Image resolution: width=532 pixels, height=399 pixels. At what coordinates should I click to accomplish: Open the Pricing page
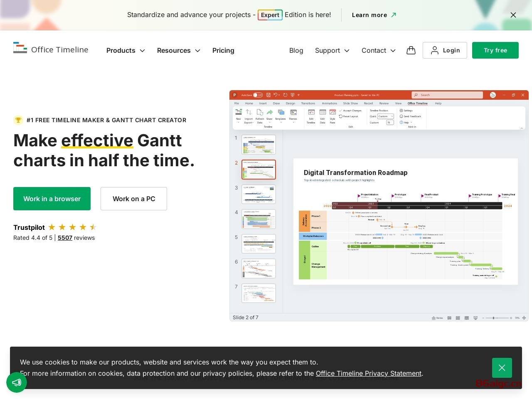pyautogui.click(x=223, y=50)
